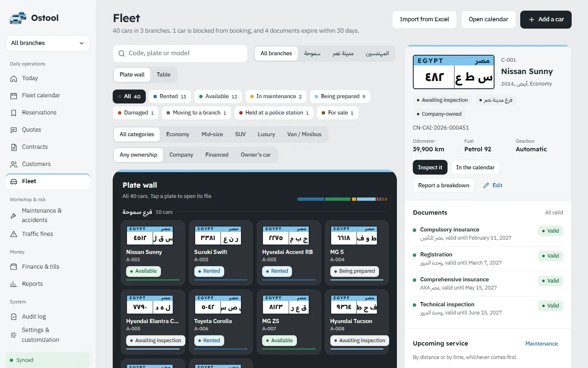The width and height of the screenshot is (588, 368).
Task: Toggle the Damaged filter chip
Action: [136, 113]
